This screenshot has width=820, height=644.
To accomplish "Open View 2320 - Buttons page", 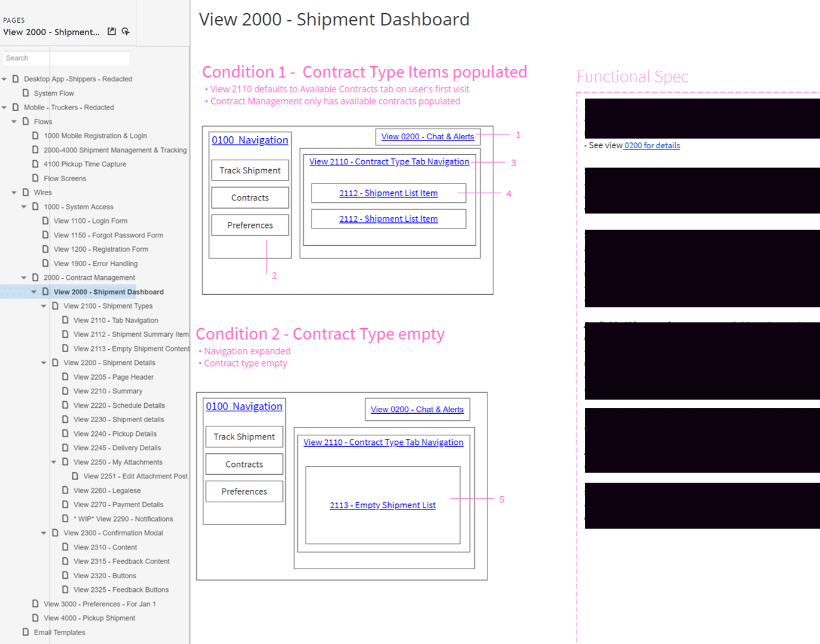I will pyautogui.click(x=105, y=576).
